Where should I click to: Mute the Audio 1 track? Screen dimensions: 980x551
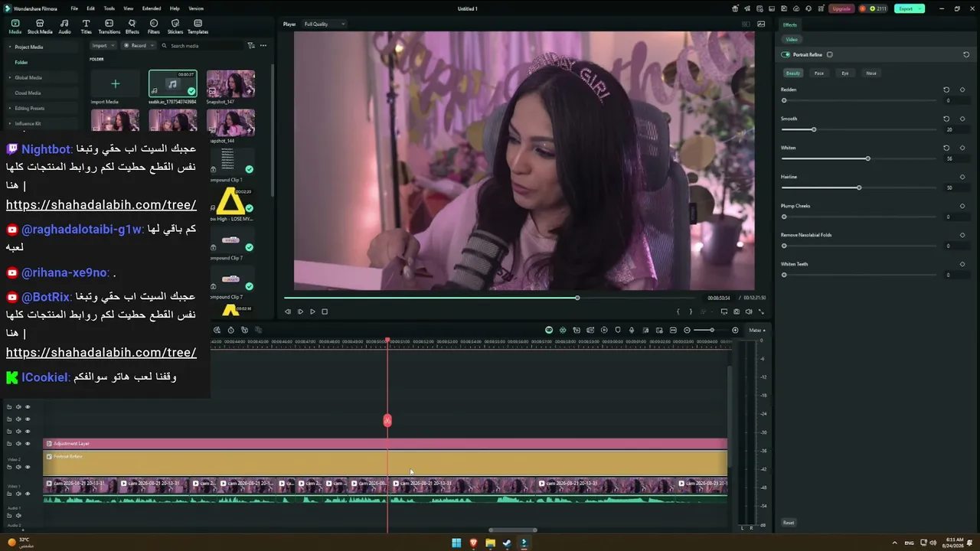[18, 515]
